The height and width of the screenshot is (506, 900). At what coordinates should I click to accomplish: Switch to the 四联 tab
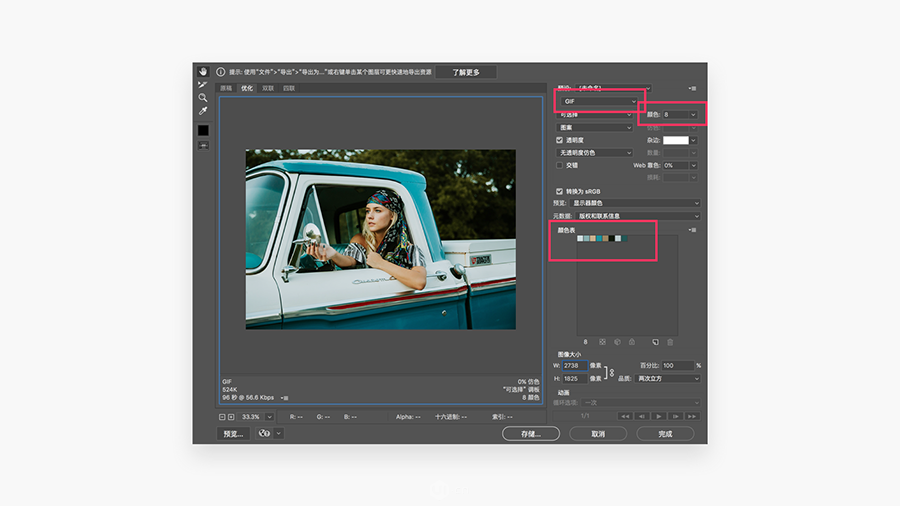(x=289, y=88)
